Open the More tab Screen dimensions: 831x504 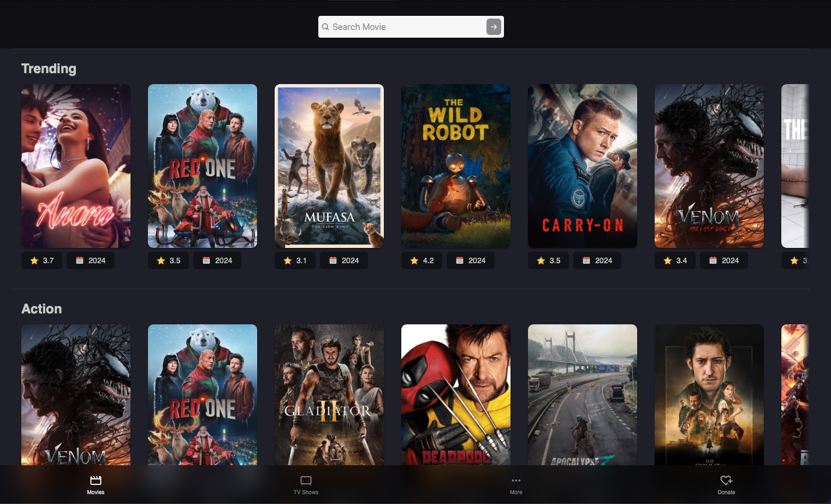(x=516, y=485)
